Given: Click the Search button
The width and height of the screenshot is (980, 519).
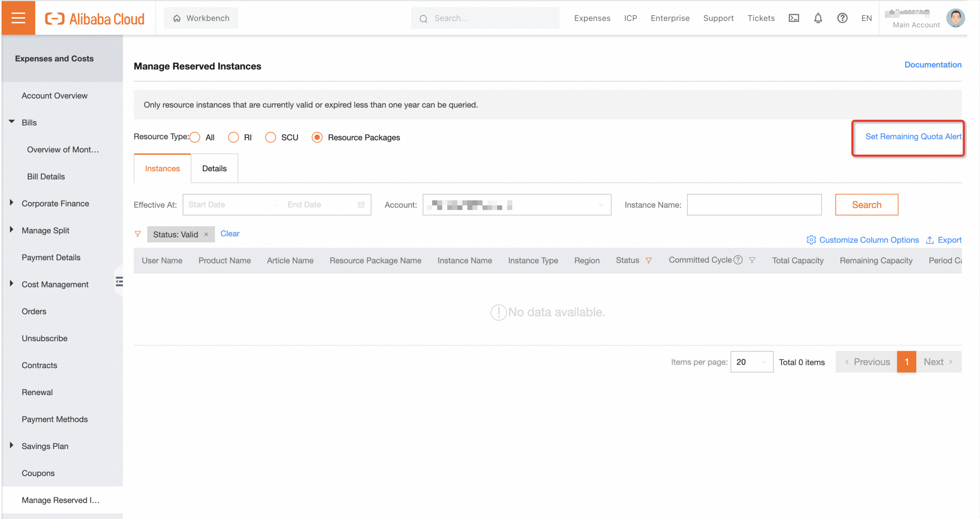Looking at the screenshot, I should click(866, 205).
